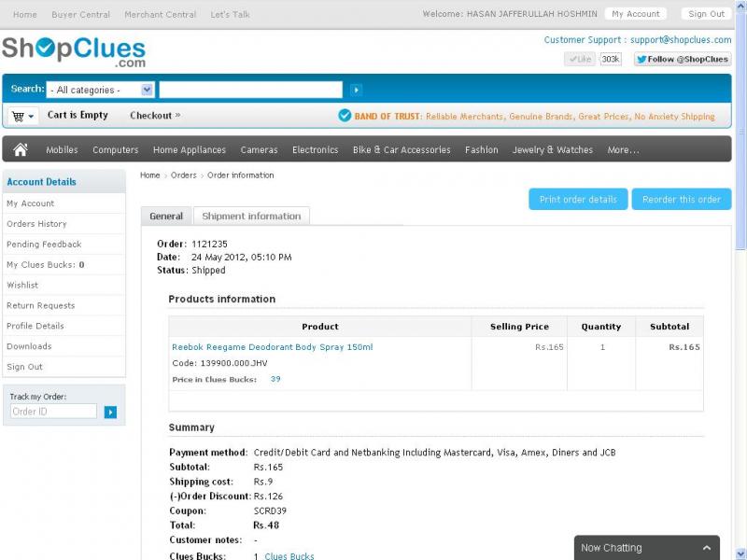Open Bike & Car Accessories menu
747x560 pixels.
[x=402, y=149]
